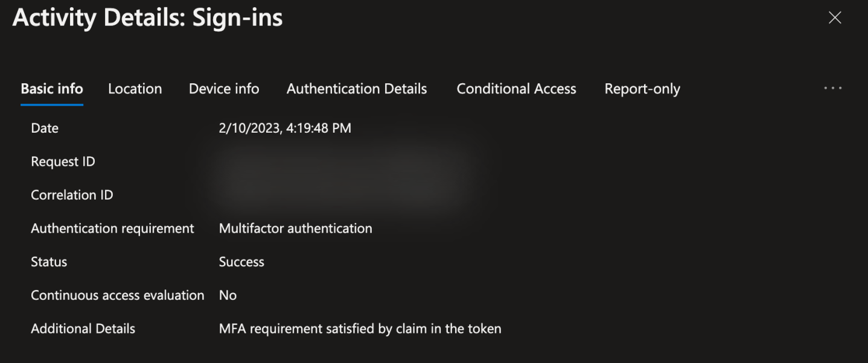Click the Multifactor authentication requirement value

pos(295,228)
